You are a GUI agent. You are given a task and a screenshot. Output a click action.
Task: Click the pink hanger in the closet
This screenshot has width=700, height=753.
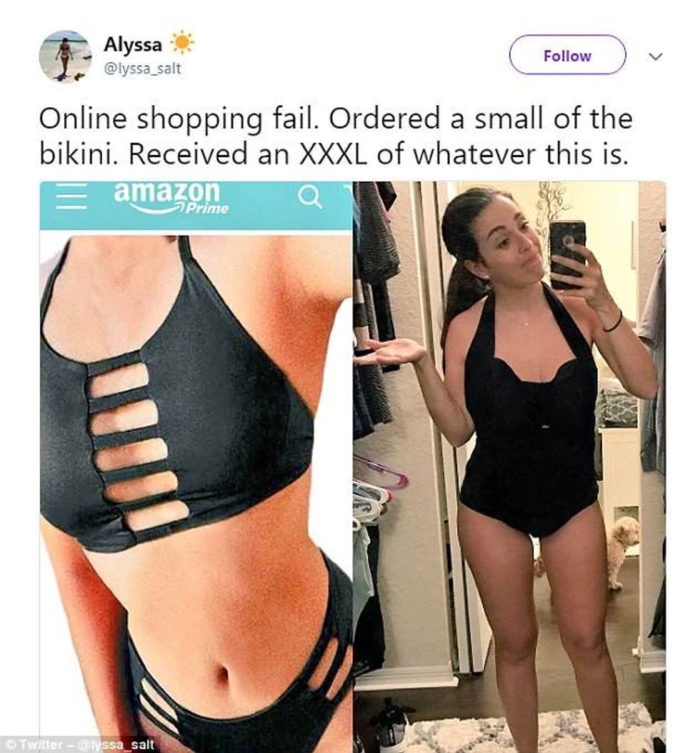[381, 471]
